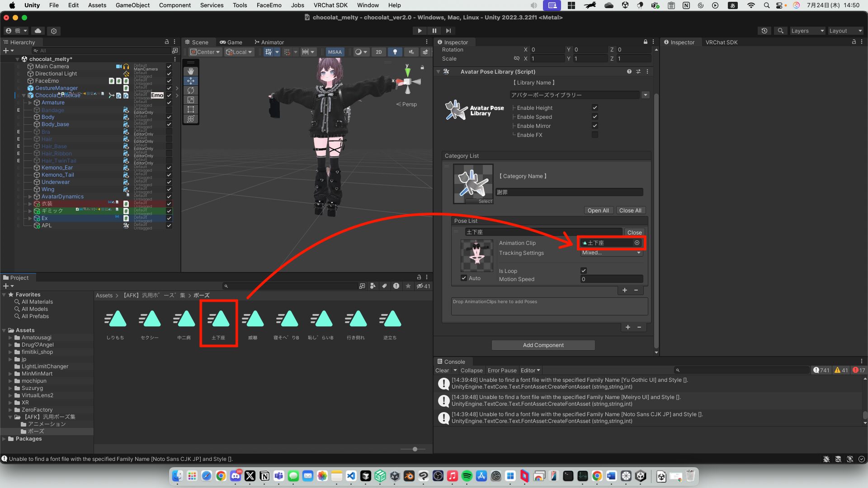Select the Move tool in the Scene toolbar
868x488 pixels.
(x=190, y=81)
